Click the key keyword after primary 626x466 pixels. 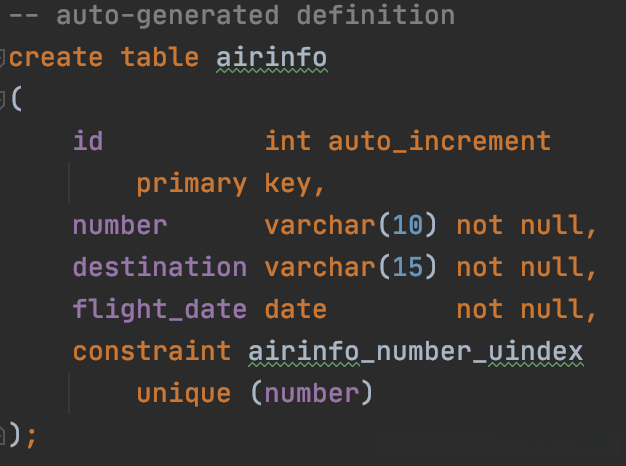coord(293,184)
